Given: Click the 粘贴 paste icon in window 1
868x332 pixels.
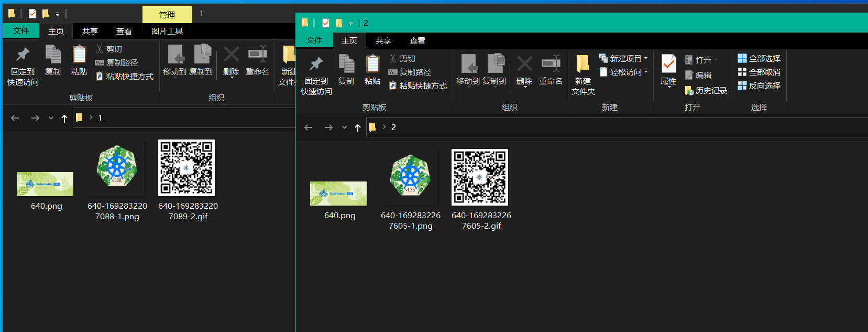Looking at the screenshot, I should [79, 60].
